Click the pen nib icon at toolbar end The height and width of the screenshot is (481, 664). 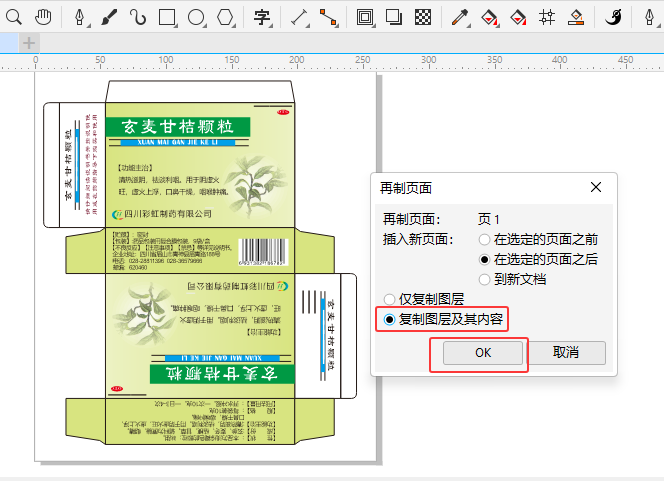[649, 17]
